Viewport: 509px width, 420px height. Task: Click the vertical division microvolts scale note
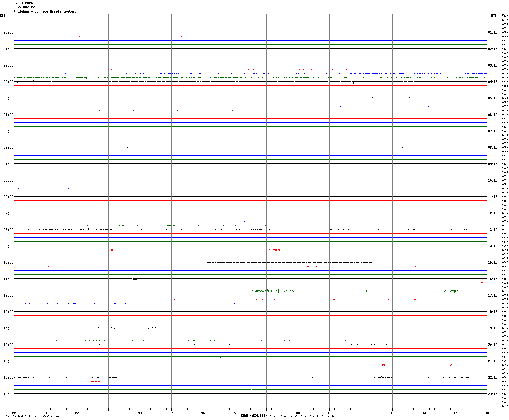pos(35,416)
